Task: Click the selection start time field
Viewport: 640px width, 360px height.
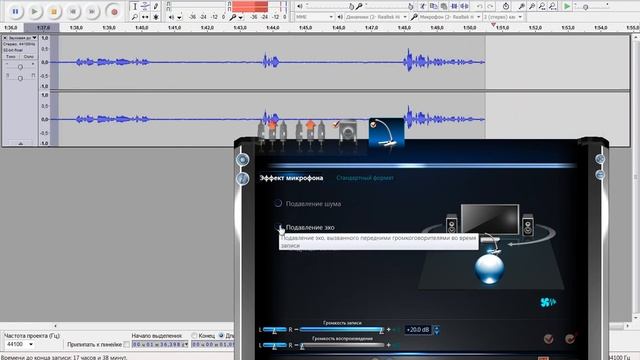Action: [160, 344]
